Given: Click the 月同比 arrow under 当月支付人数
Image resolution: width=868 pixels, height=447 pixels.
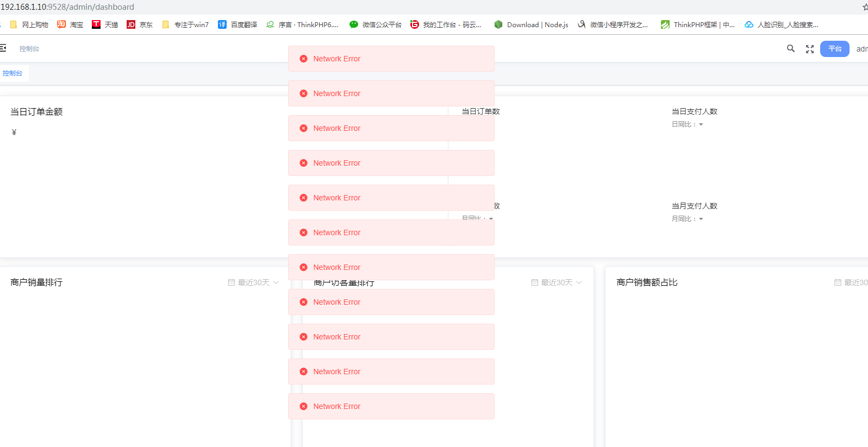Looking at the screenshot, I should click(x=701, y=219).
